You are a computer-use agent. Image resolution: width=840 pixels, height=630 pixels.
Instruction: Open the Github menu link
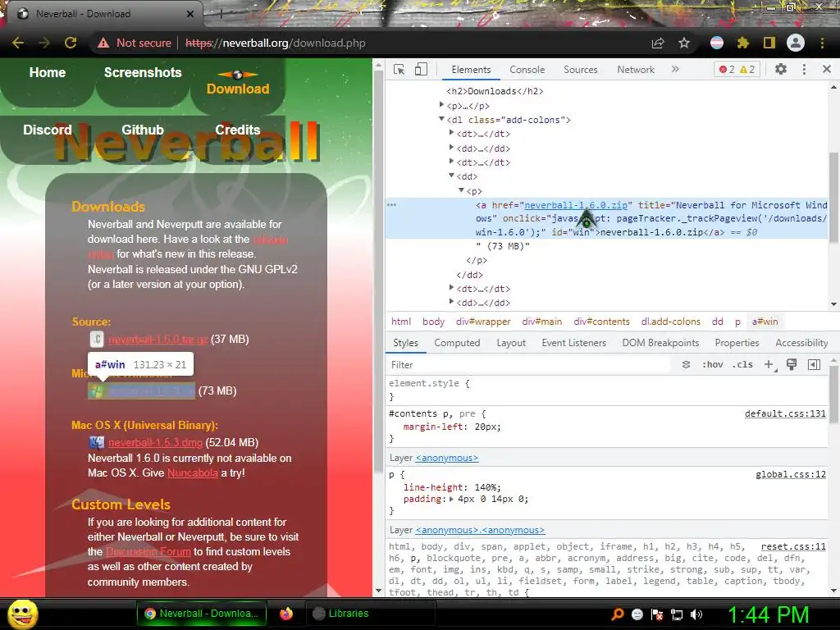pos(143,130)
